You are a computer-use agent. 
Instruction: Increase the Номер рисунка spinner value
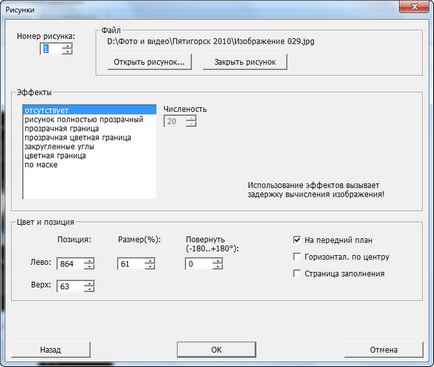(68, 46)
